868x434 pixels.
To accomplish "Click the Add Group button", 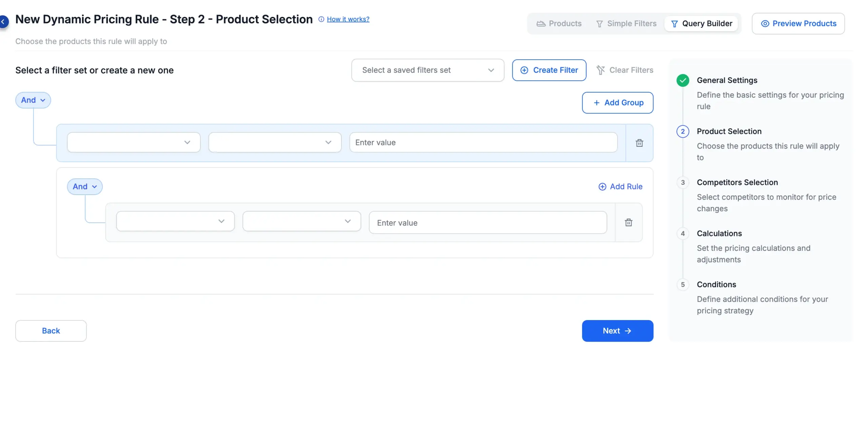I will tap(617, 103).
